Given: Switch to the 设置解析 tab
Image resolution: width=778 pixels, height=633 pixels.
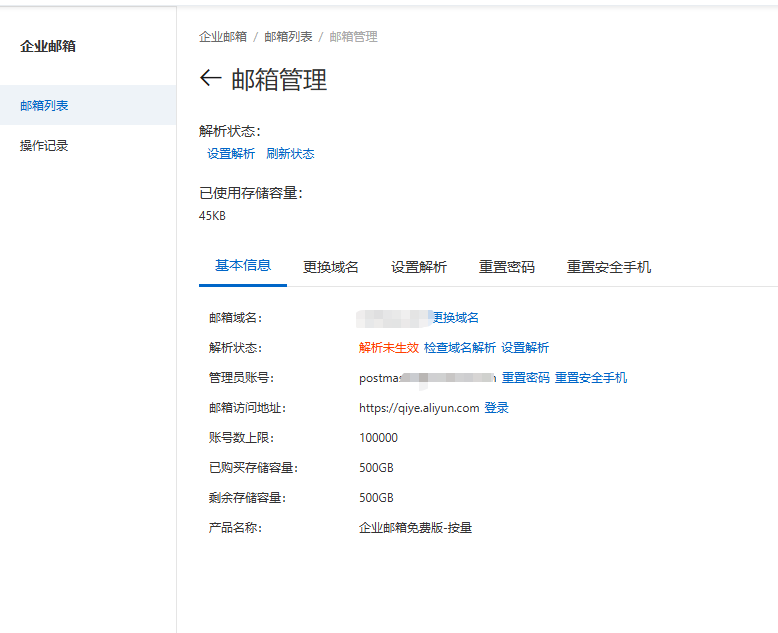Looking at the screenshot, I should click(419, 267).
